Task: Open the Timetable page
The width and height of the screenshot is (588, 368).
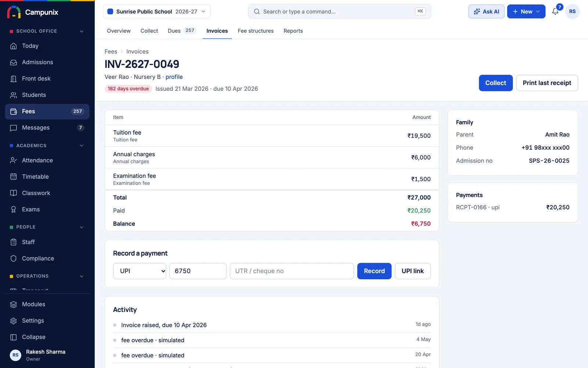Action: pyautogui.click(x=47, y=177)
